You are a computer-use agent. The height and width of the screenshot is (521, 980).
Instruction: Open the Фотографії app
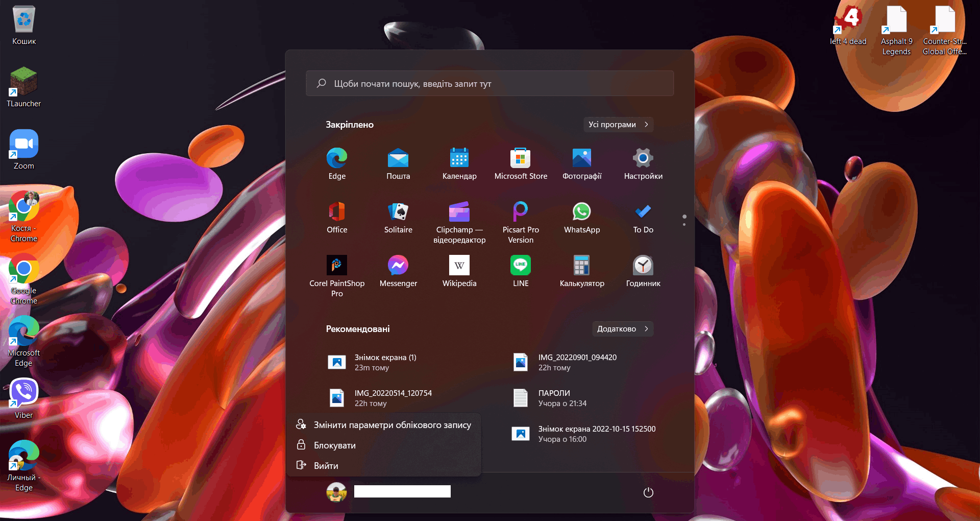582,164
